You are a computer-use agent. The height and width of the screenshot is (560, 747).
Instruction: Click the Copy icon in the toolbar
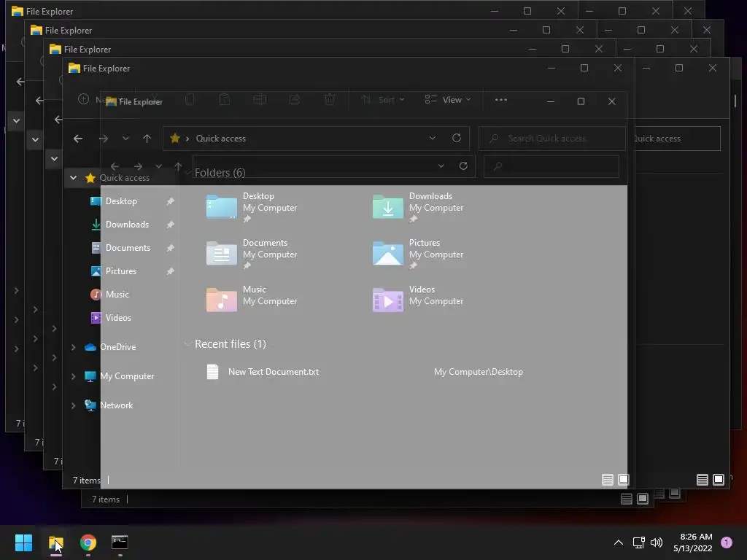click(189, 99)
